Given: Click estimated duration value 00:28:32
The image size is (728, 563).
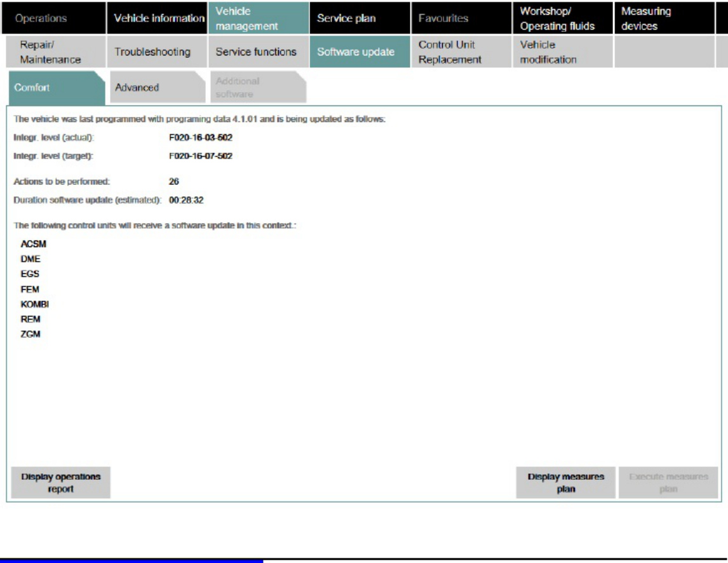Looking at the screenshot, I should point(186,200).
